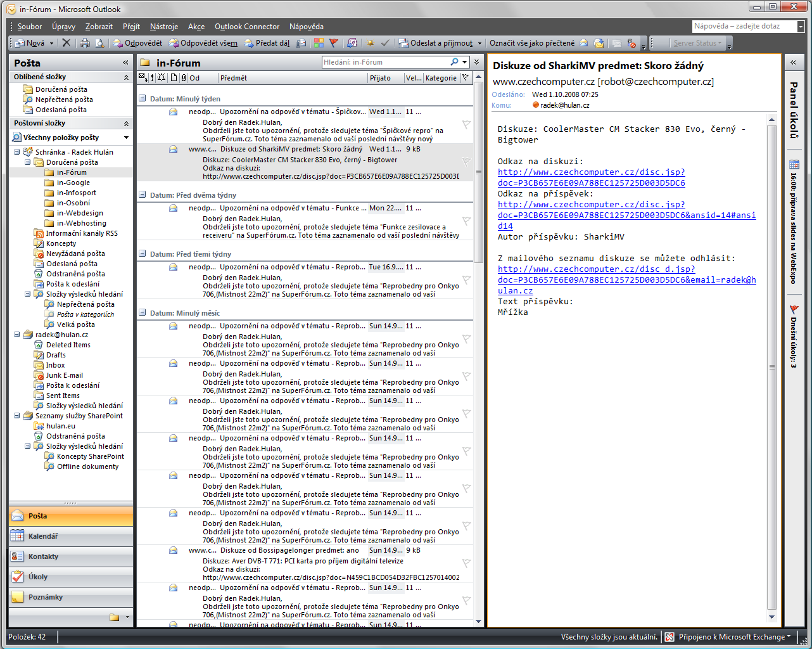This screenshot has height=649, width=812.
Task: Open the Odkaz na diskuzi czechcomputer link
Action: tap(591, 177)
